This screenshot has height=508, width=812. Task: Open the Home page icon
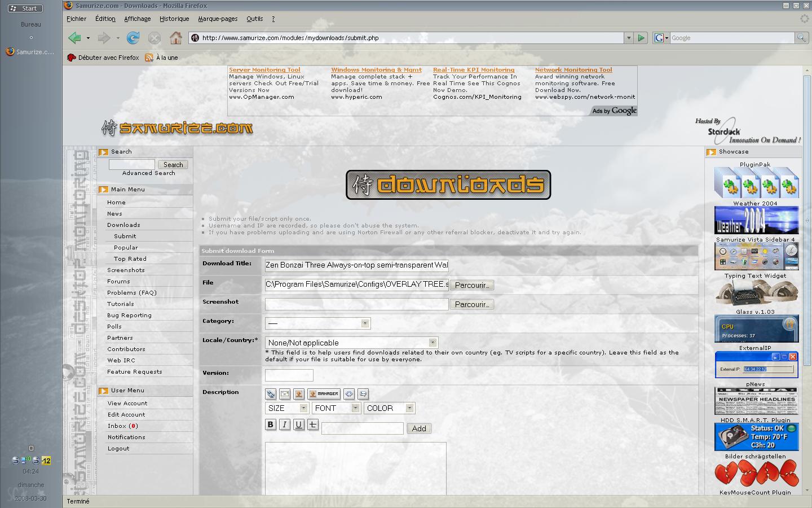coord(176,38)
